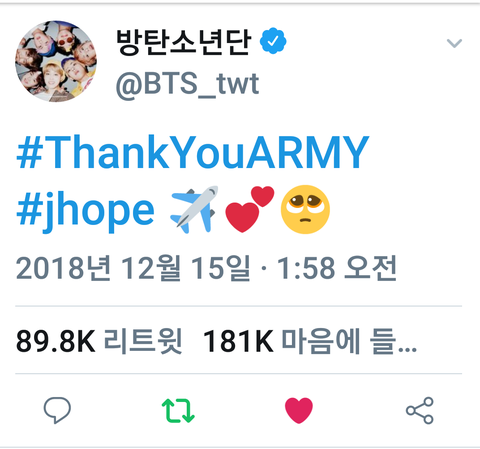The width and height of the screenshot is (480, 449).
Task: Open the @BTS_twt handle
Action: click(187, 85)
